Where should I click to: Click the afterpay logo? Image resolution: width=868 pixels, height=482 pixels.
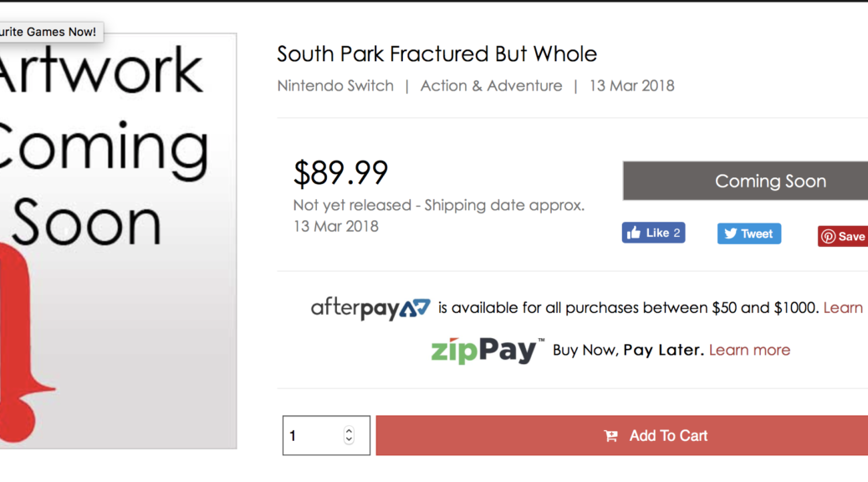(370, 308)
